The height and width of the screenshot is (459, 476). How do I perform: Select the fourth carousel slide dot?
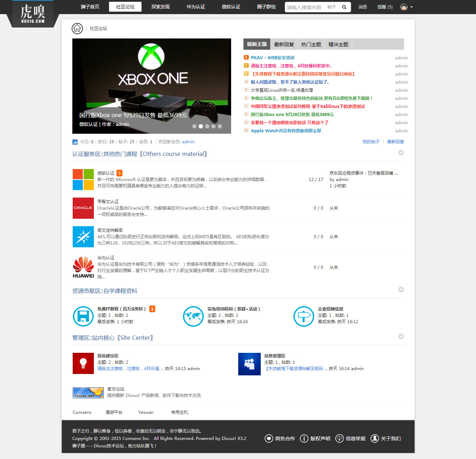[213, 126]
